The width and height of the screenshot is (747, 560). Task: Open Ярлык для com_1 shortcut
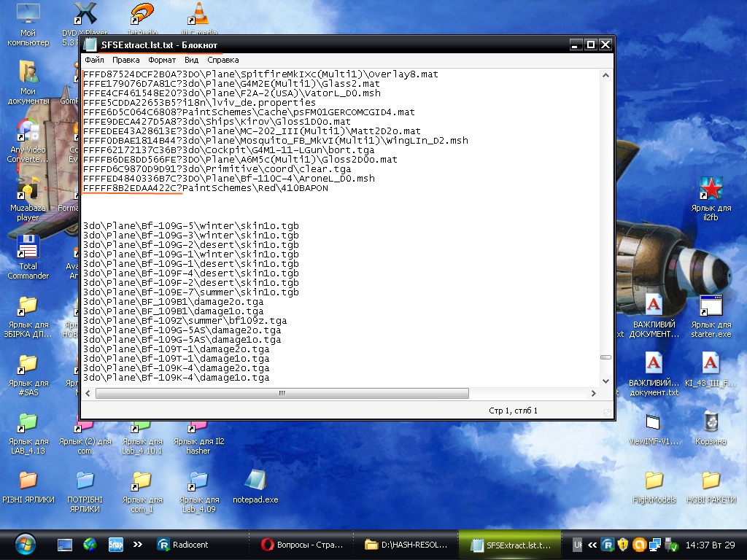pos(142,491)
